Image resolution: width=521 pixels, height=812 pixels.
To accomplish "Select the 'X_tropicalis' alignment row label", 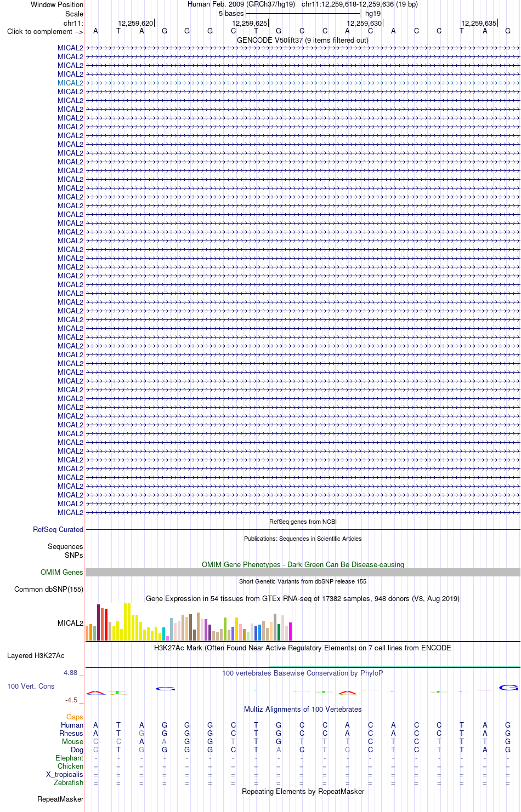I will pyautogui.click(x=65, y=774).
